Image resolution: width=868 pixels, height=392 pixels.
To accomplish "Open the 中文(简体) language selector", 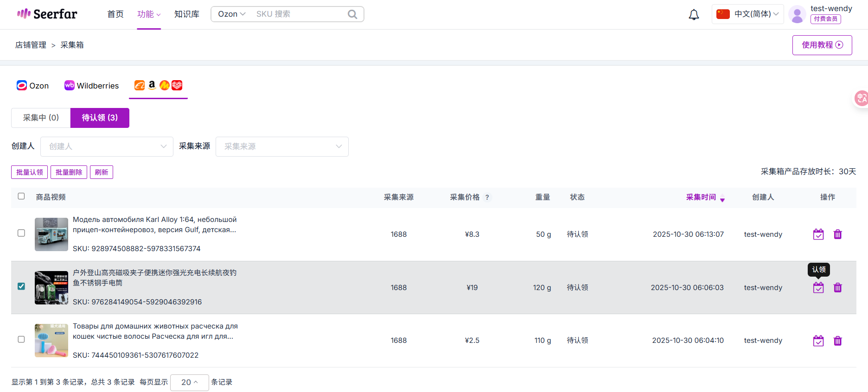I will pyautogui.click(x=747, y=14).
